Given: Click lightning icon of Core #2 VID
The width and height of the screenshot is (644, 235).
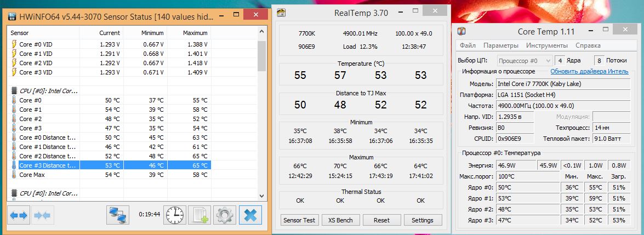Looking at the screenshot, I should click(14, 63).
